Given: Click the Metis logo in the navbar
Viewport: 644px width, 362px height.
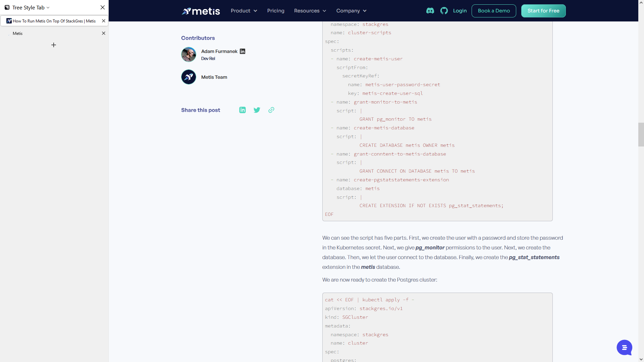Looking at the screenshot, I should (201, 11).
